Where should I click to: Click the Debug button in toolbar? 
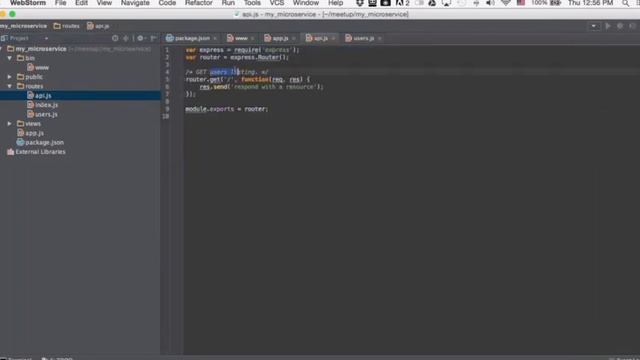click(x=620, y=26)
